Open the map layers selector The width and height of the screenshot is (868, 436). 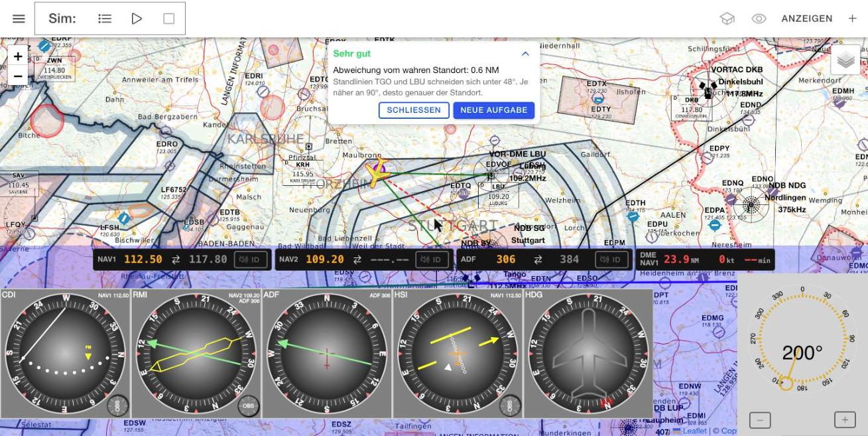point(845,60)
